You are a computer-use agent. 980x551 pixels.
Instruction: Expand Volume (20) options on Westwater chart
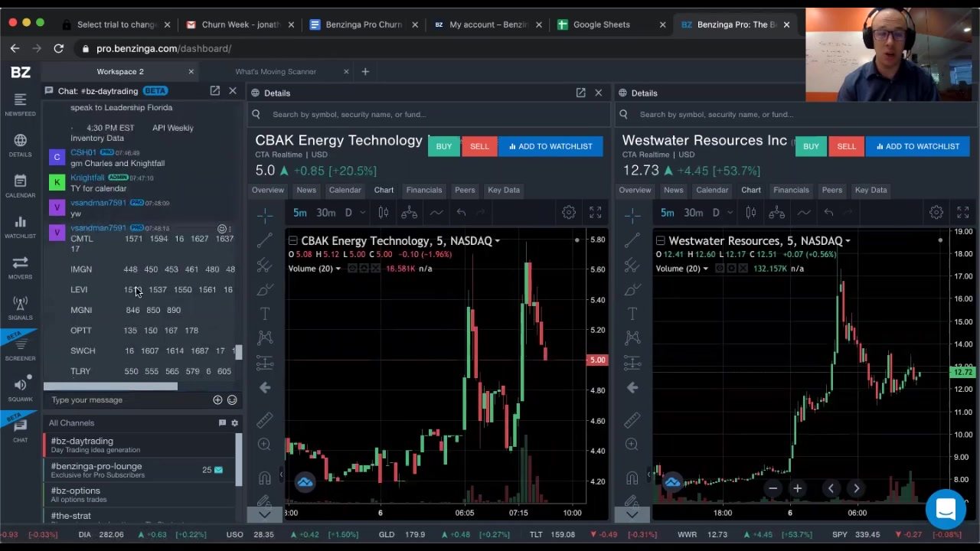pyautogui.click(x=705, y=269)
